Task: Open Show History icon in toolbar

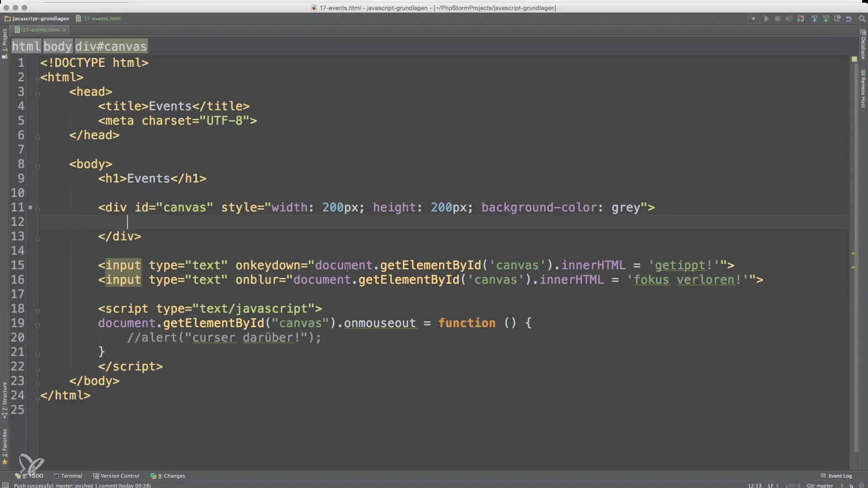Action: tap(837, 19)
